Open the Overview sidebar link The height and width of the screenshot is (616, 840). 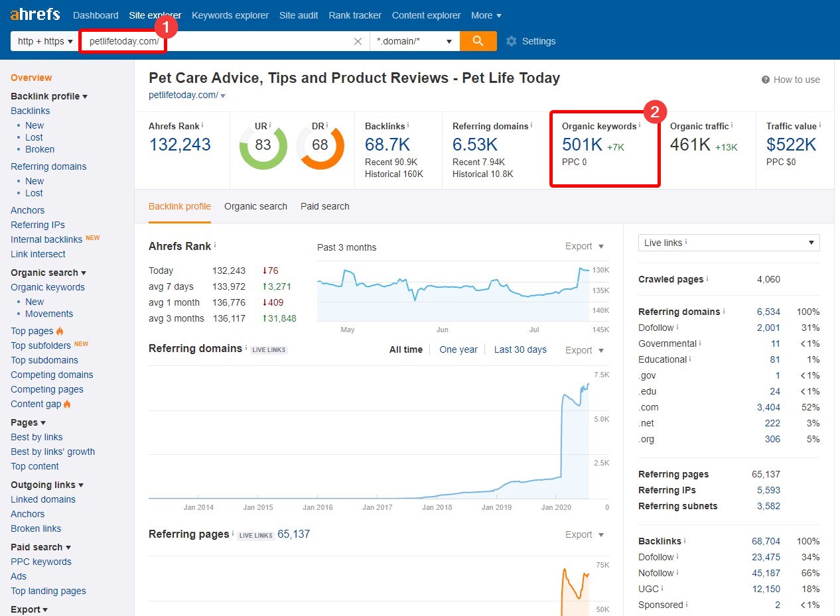point(31,78)
